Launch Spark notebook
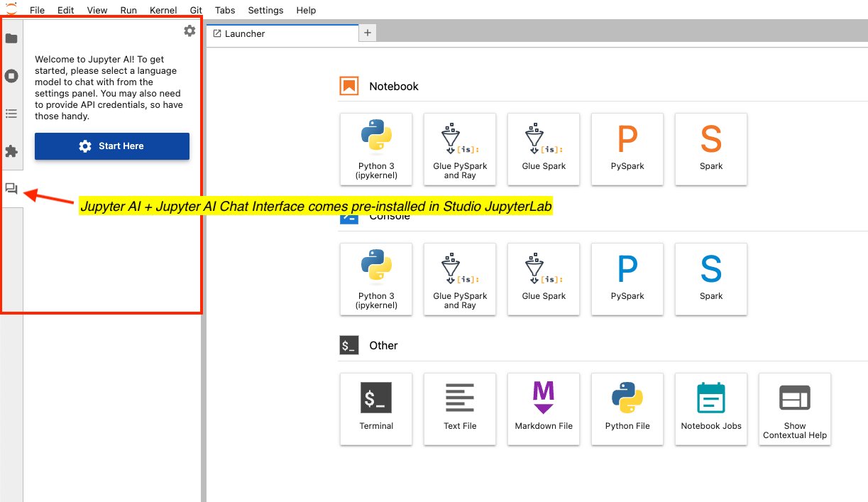The height and width of the screenshot is (502, 868). click(x=711, y=150)
